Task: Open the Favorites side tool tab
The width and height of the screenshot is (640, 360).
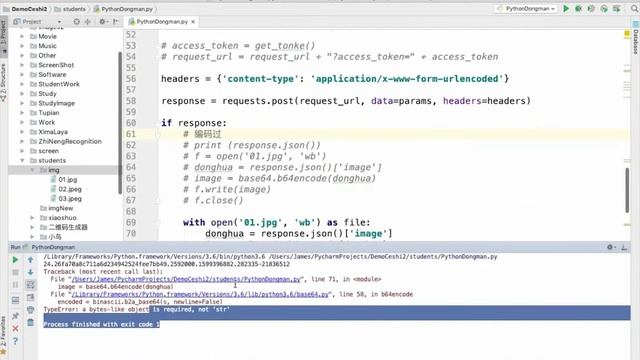Action: [x=4, y=336]
